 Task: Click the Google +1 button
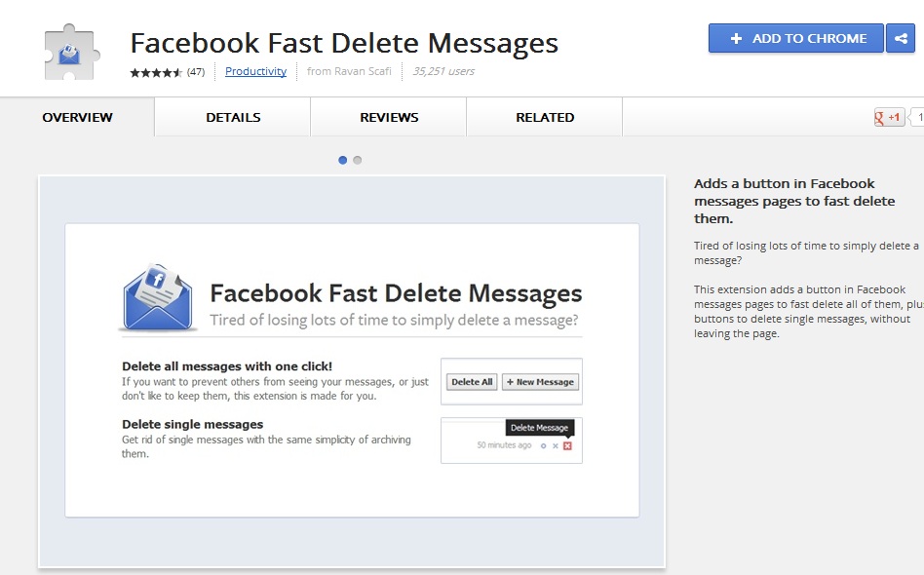point(889,117)
